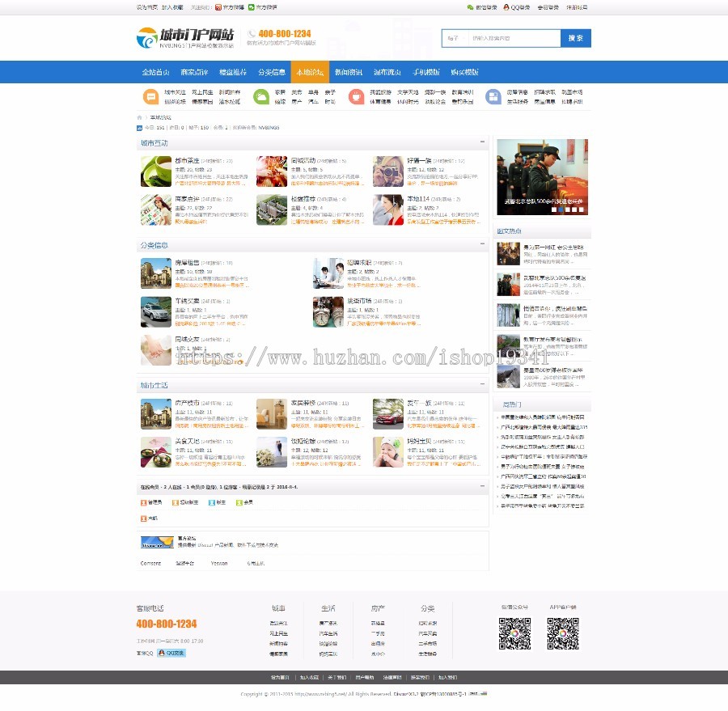This screenshot has width=728, height=711.
Task: Click the baby photo forum thumbnail
Action: pyautogui.click(x=387, y=452)
